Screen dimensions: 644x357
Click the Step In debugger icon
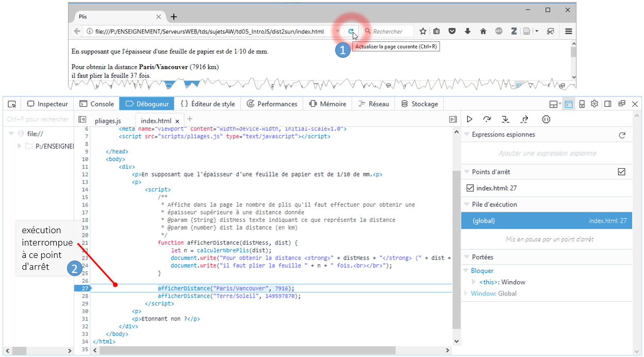click(x=505, y=119)
